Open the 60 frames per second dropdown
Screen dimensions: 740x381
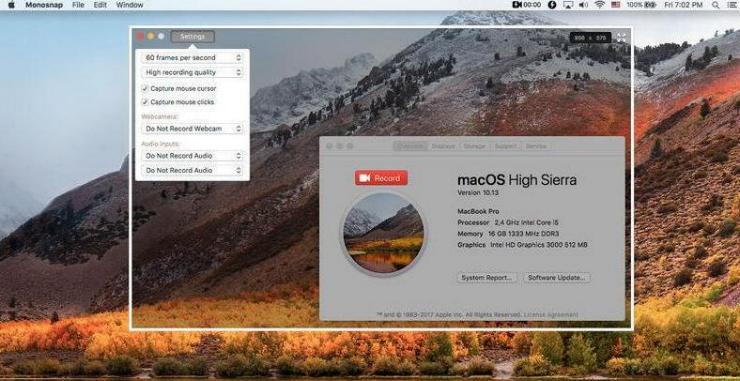193,58
